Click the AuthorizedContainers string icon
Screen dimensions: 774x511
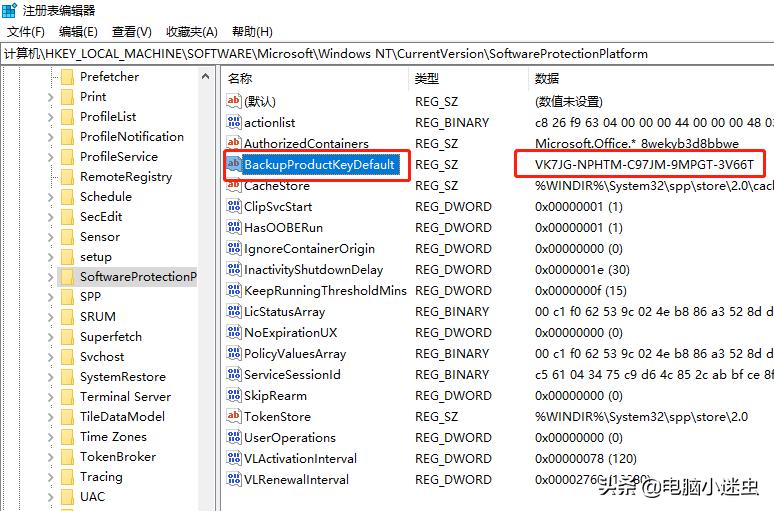pyautogui.click(x=233, y=143)
